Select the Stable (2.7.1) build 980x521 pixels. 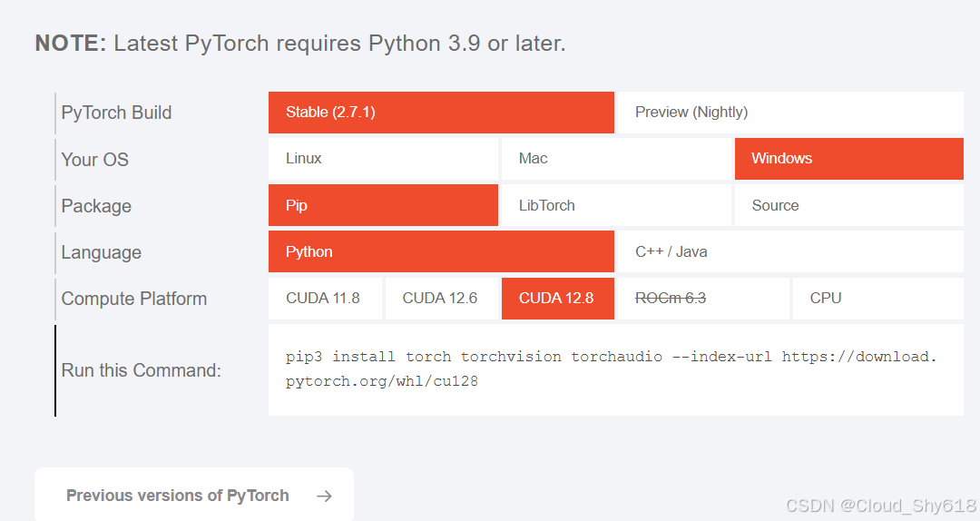click(x=441, y=113)
